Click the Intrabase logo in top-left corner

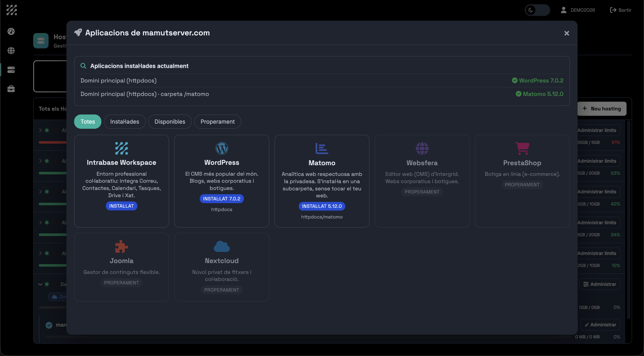click(x=11, y=10)
